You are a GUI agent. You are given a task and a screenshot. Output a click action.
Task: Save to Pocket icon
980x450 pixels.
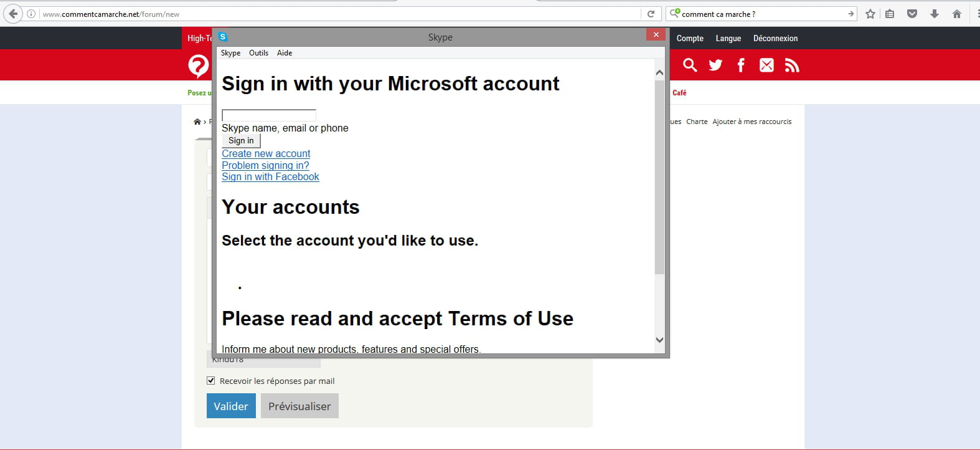(912, 14)
